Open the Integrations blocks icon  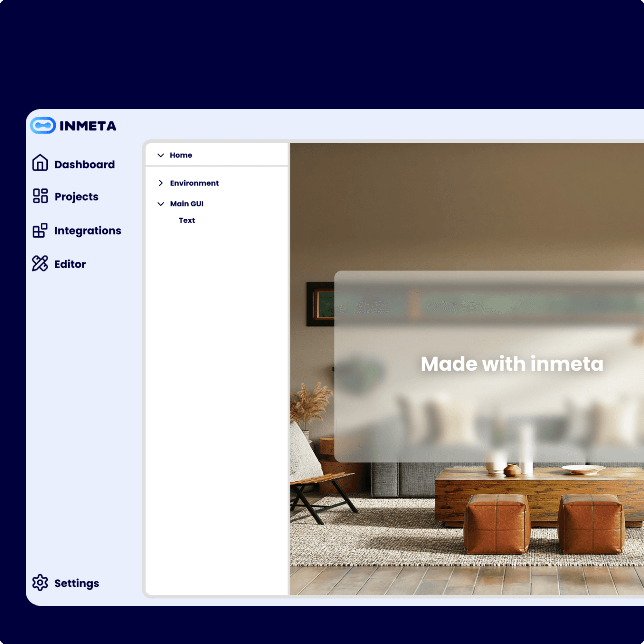coord(40,231)
